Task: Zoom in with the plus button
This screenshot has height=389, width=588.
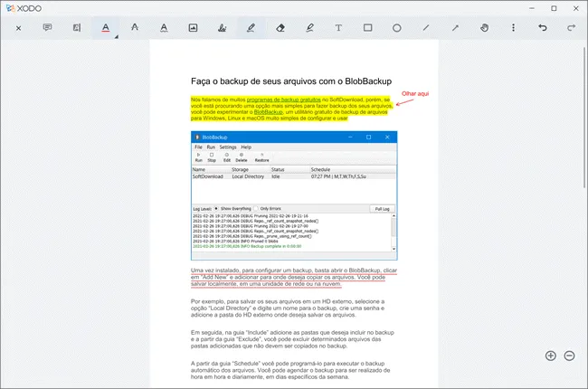Action: click(x=551, y=356)
